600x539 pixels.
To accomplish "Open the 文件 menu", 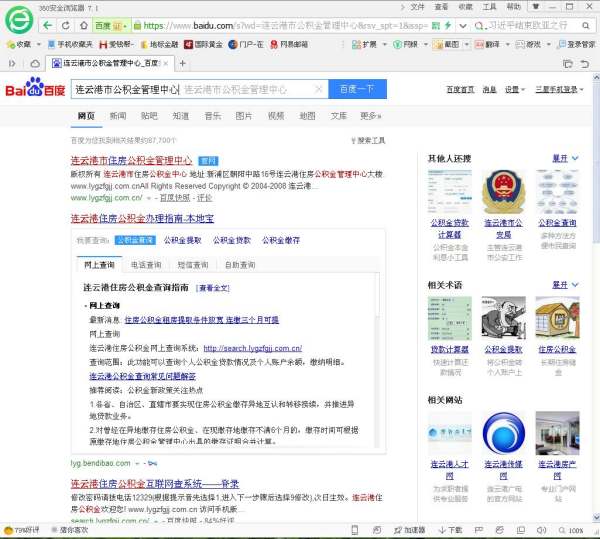I will point(417,7).
